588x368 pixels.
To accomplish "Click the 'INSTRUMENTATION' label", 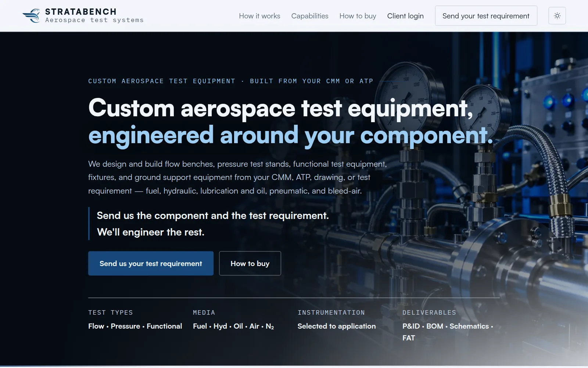I will click(331, 312).
